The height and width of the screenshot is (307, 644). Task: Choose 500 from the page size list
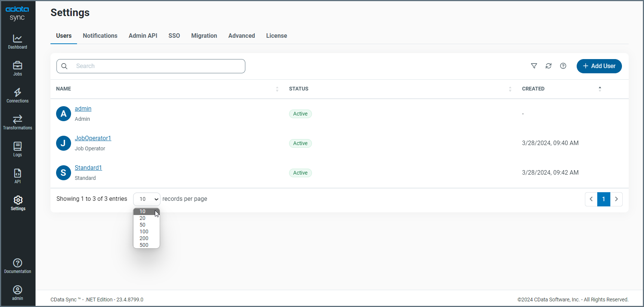pos(144,245)
